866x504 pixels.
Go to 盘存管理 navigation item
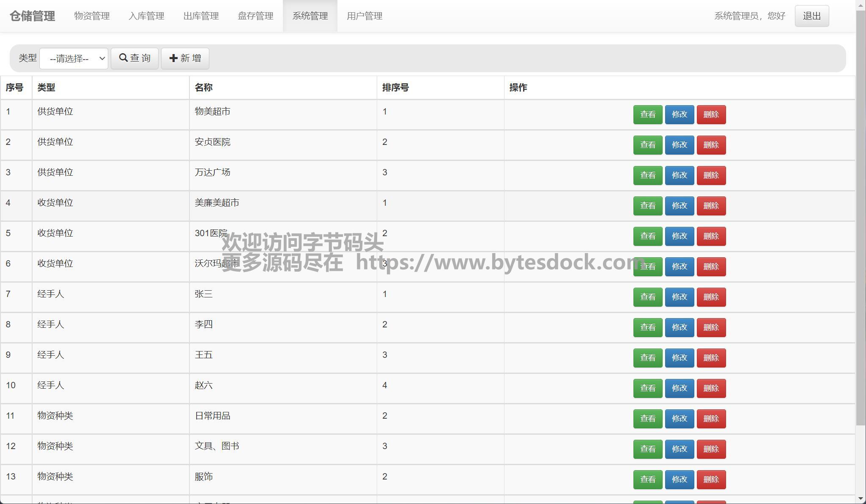coord(255,16)
